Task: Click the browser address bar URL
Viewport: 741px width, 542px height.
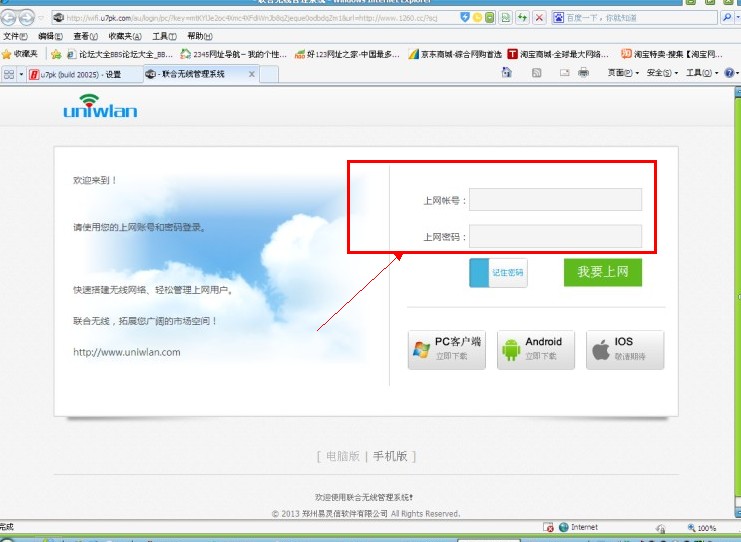Action: click(x=252, y=18)
